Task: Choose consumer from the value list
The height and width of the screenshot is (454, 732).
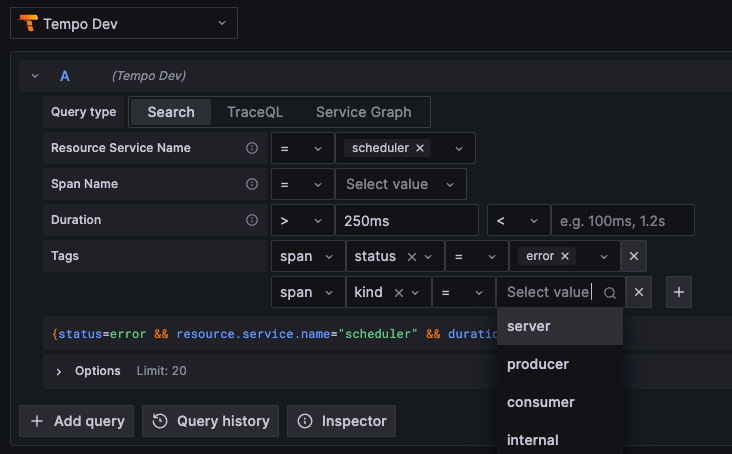Action: pyautogui.click(x=540, y=402)
